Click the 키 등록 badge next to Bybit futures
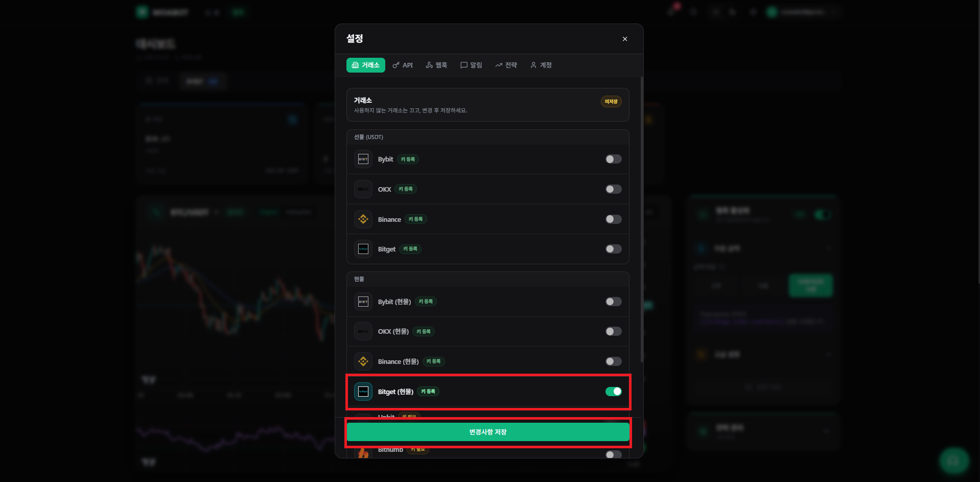The width and height of the screenshot is (980, 482). (408, 159)
